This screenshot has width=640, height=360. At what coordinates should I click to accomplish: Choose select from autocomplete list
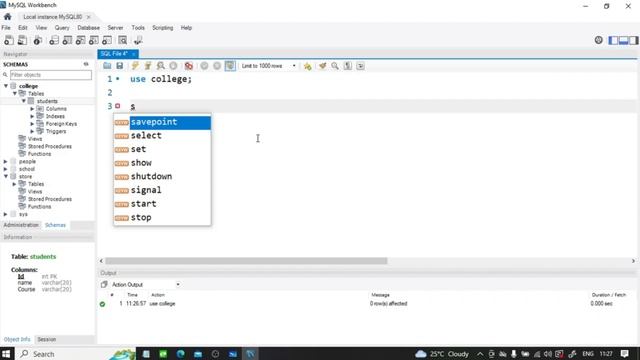162,136
